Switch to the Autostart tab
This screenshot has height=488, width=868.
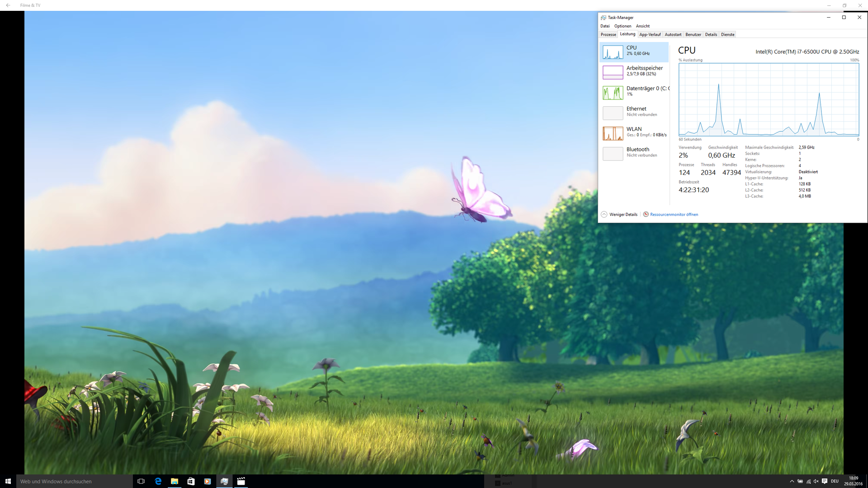673,35
